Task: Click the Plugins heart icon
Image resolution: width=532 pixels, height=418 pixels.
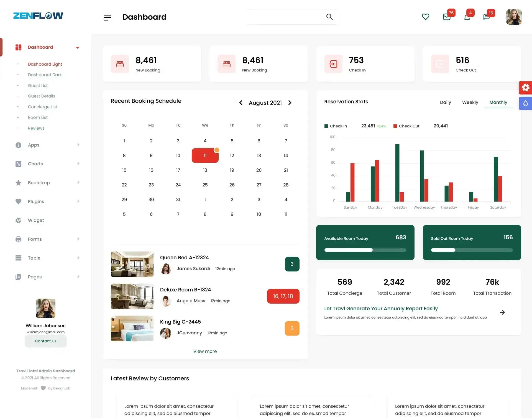Action: click(x=18, y=201)
